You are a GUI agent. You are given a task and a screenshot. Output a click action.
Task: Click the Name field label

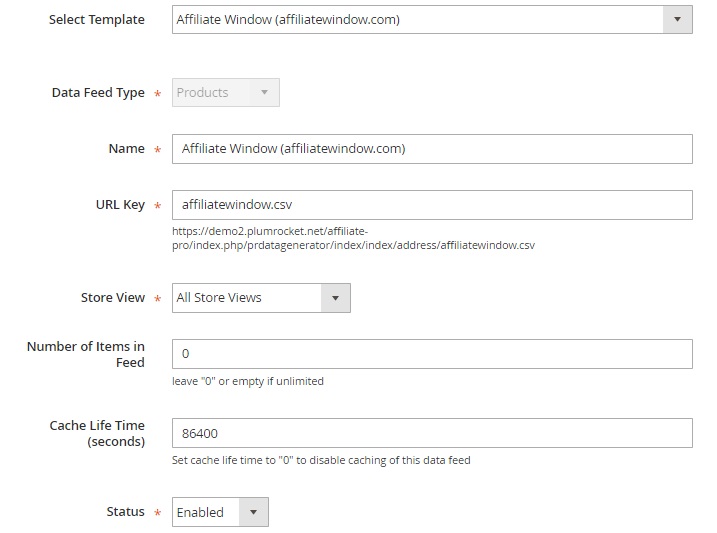(x=126, y=149)
